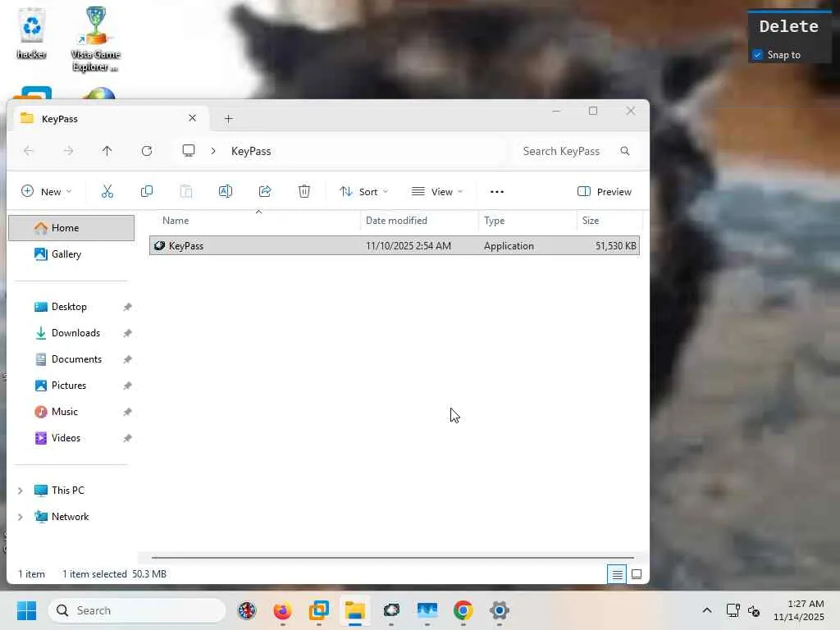Click the search magnifier in Search KeyPass
The height and width of the screenshot is (630, 840).
coord(624,151)
